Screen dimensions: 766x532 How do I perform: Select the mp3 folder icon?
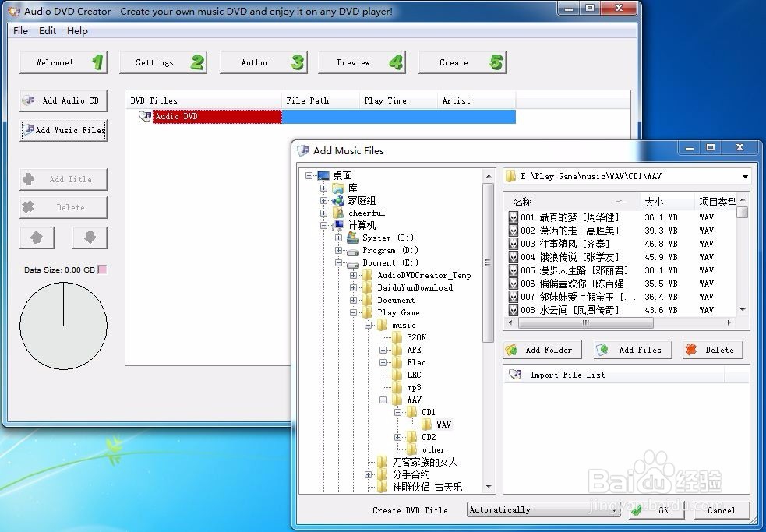(x=397, y=387)
